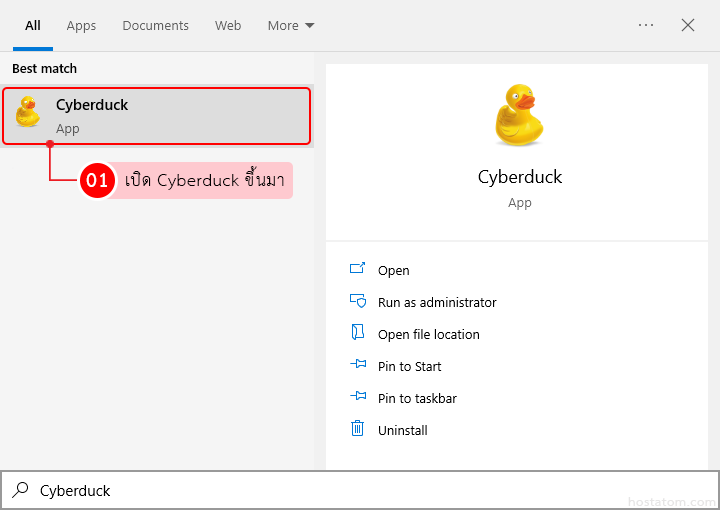Close the search panel with X

(688, 25)
